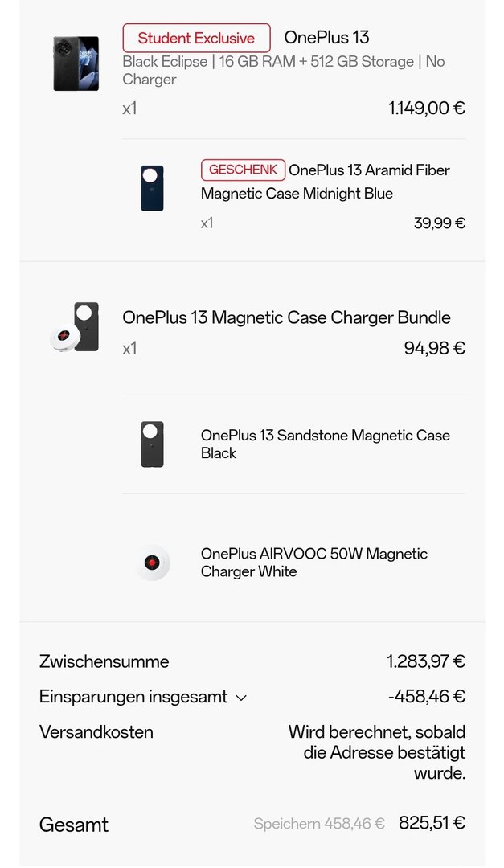Click the Zwischensumme amount 1.283,97 €
The image size is (504, 868).
pos(425,661)
